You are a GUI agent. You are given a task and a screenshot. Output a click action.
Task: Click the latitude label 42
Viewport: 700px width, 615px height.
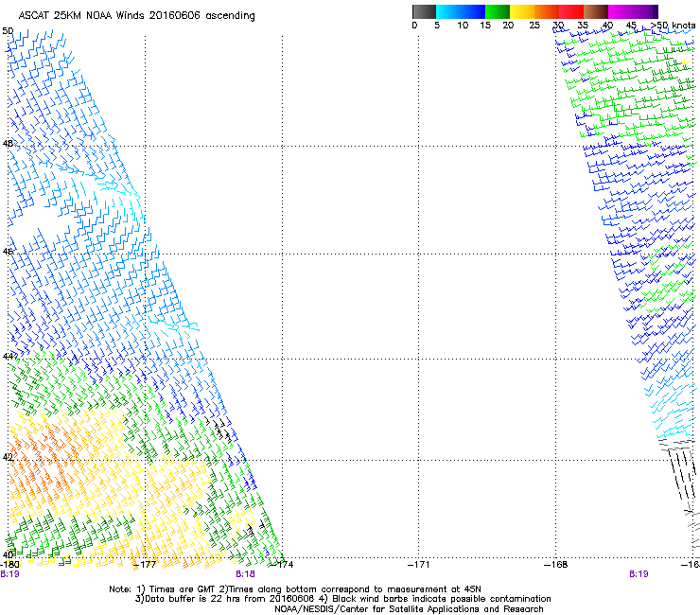pos(8,457)
